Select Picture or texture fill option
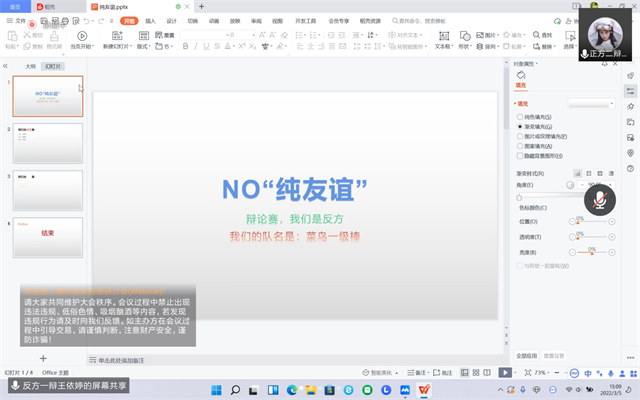The height and width of the screenshot is (400, 640). click(x=520, y=136)
